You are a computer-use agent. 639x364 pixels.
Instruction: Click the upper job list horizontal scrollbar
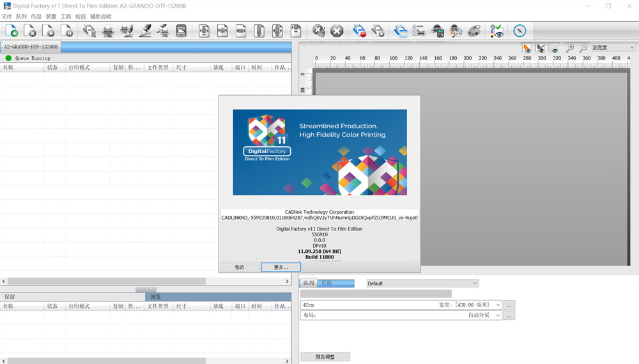tap(107, 282)
